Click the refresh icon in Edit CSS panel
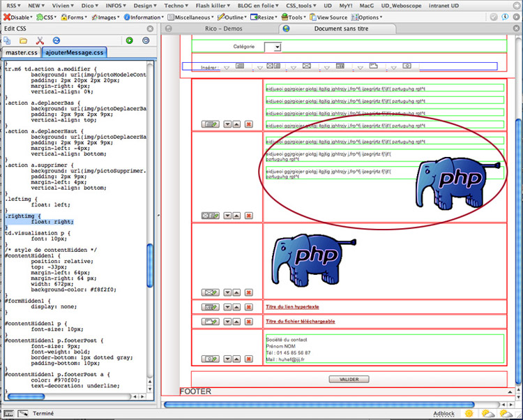The width and height of the screenshot is (523, 420). 56,40
